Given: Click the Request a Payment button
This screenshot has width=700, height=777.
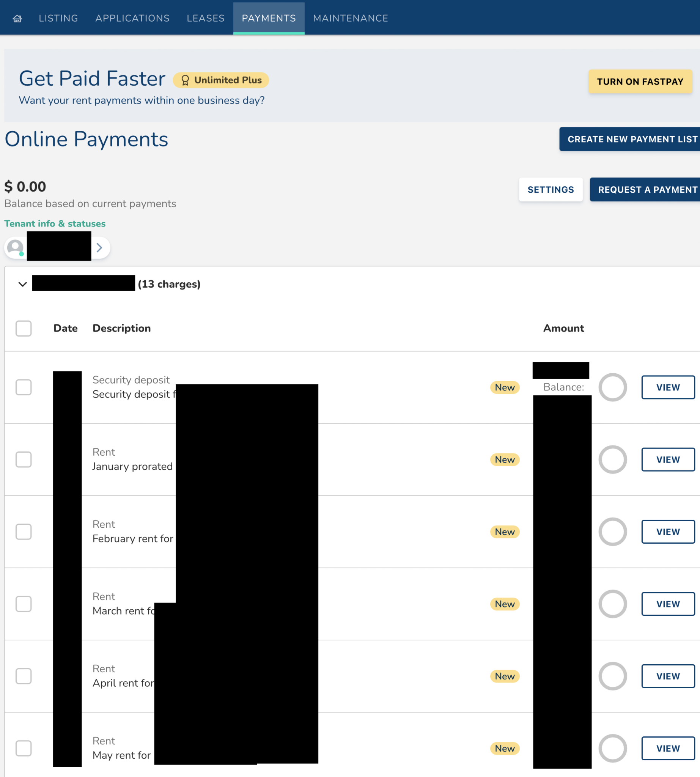Looking at the screenshot, I should click(647, 190).
